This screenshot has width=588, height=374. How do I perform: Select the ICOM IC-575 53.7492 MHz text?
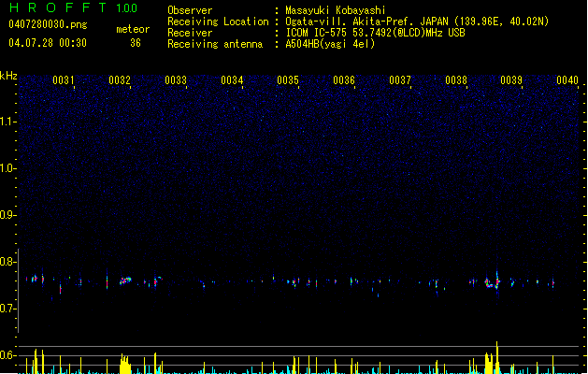click(x=375, y=33)
